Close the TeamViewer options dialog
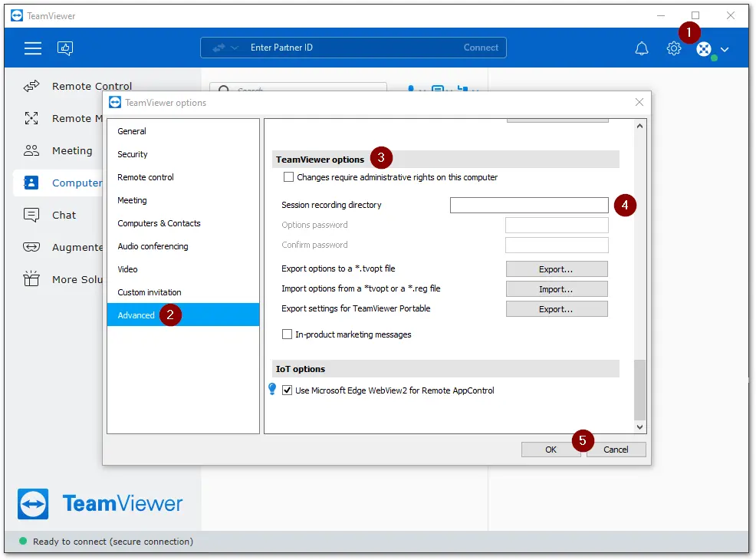The image size is (756, 560). click(x=639, y=102)
